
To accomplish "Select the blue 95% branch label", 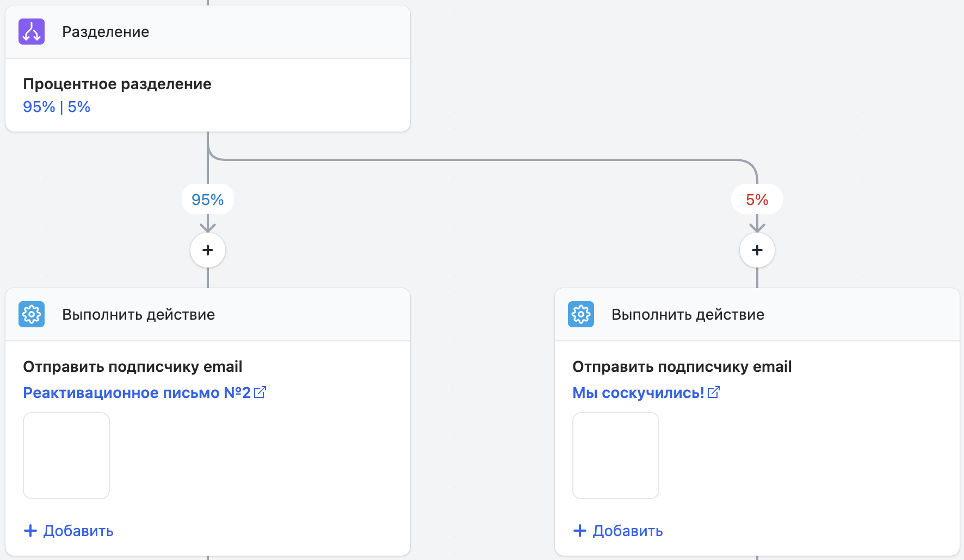I will click(208, 200).
